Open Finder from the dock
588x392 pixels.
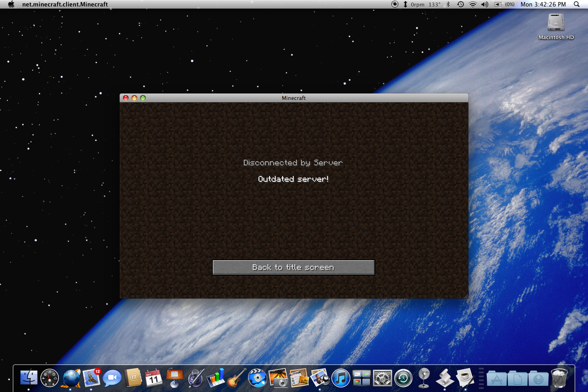[x=29, y=378]
